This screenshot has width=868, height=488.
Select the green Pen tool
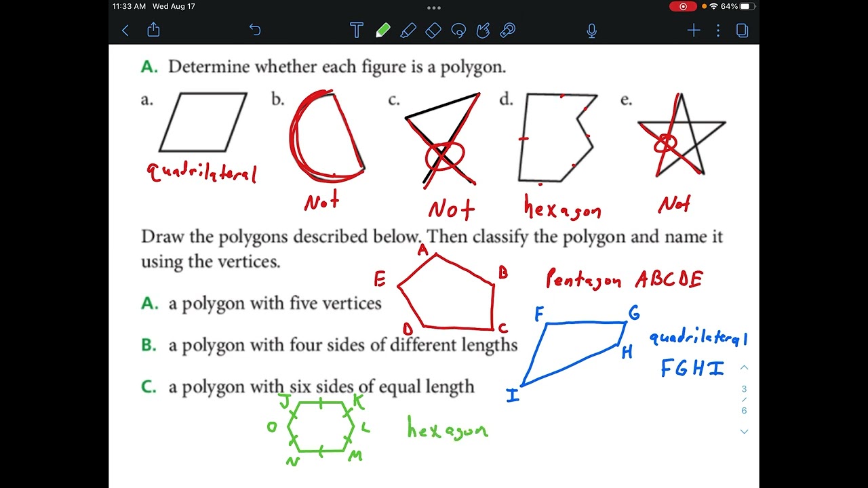coord(382,30)
